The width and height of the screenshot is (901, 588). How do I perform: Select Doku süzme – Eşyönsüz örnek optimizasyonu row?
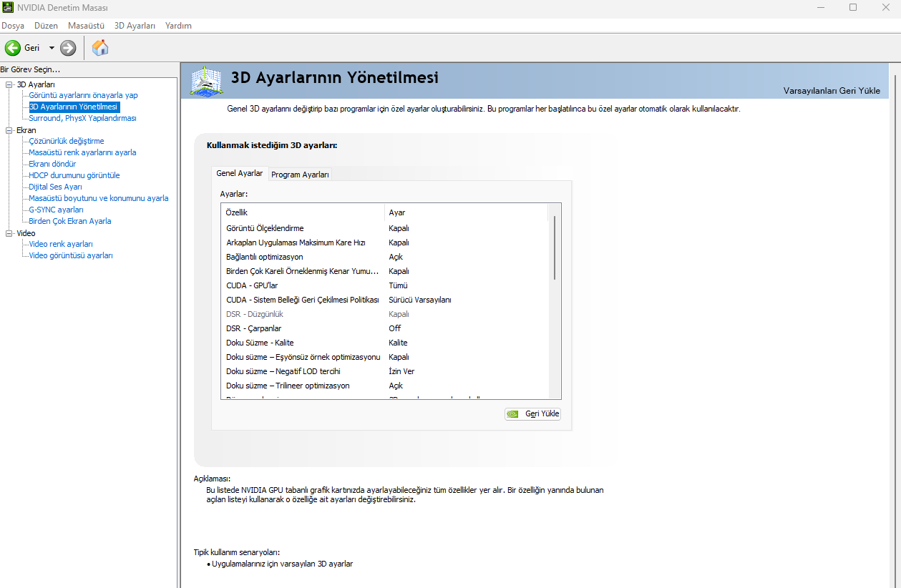385,357
